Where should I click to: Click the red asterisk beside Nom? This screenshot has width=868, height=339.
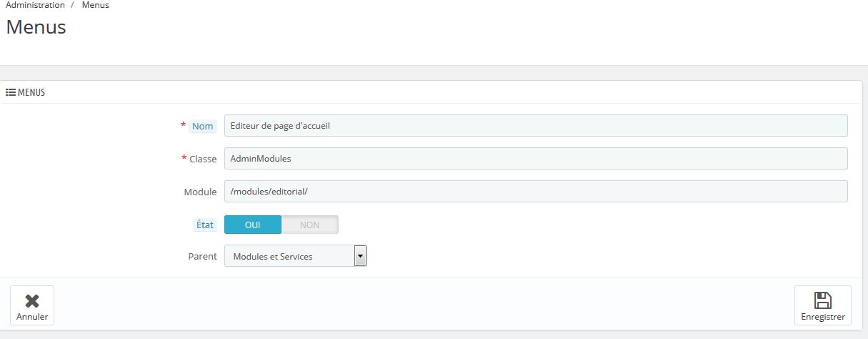coord(183,125)
